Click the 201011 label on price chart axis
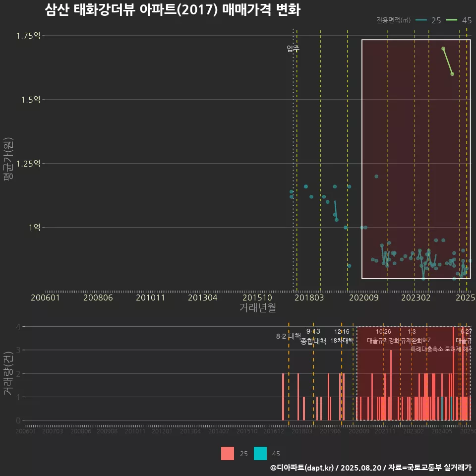 tap(150, 298)
